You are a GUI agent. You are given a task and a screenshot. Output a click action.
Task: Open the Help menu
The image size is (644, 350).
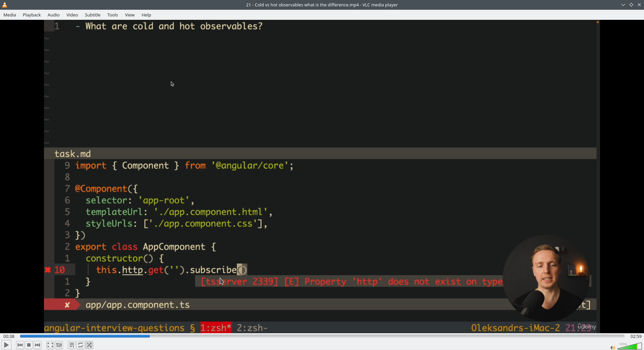coord(146,15)
